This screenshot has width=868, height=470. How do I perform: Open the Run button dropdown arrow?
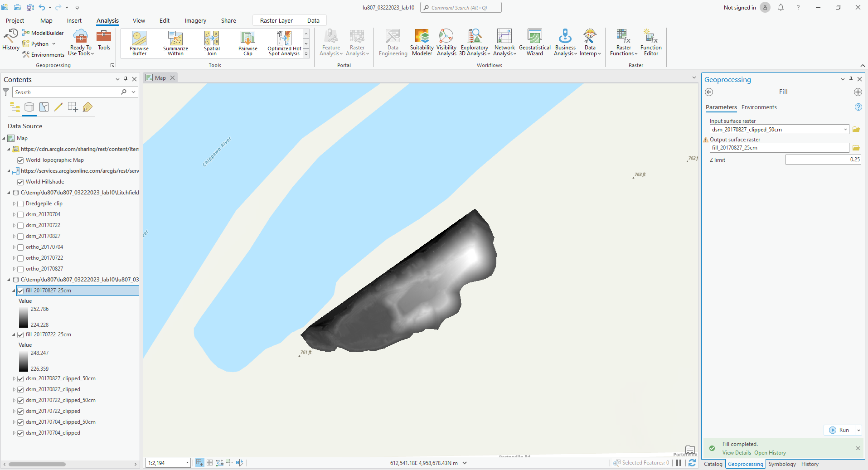(x=858, y=430)
